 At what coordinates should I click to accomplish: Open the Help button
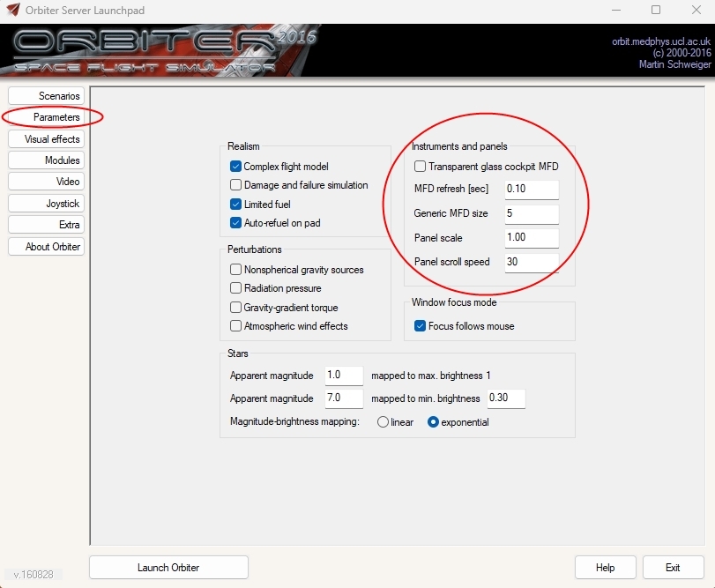(605, 568)
